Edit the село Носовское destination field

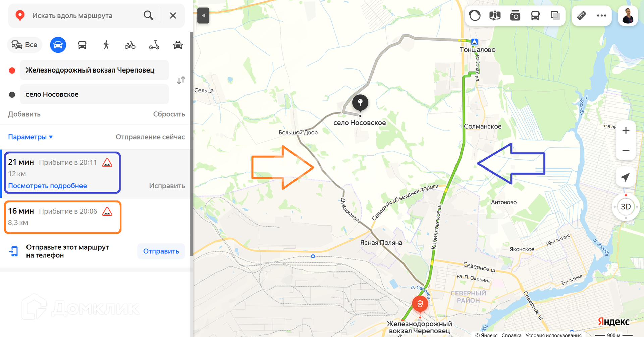coord(95,94)
